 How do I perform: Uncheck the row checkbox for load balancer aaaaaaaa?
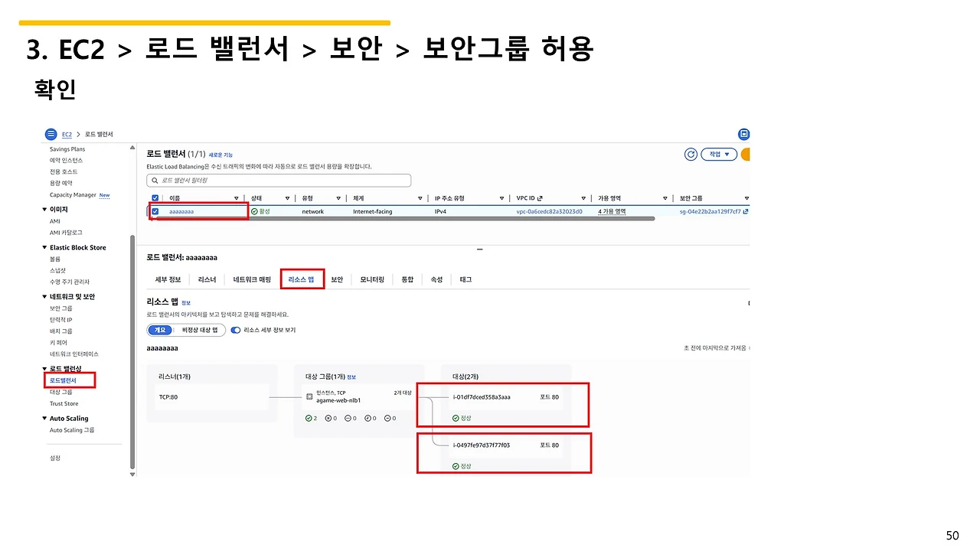pyautogui.click(x=155, y=210)
